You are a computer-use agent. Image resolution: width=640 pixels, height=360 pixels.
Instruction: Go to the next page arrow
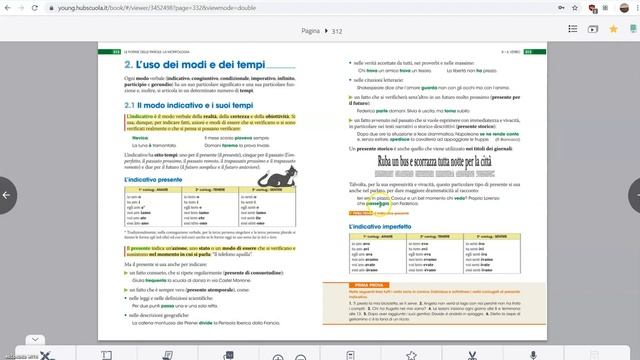coord(634,195)
